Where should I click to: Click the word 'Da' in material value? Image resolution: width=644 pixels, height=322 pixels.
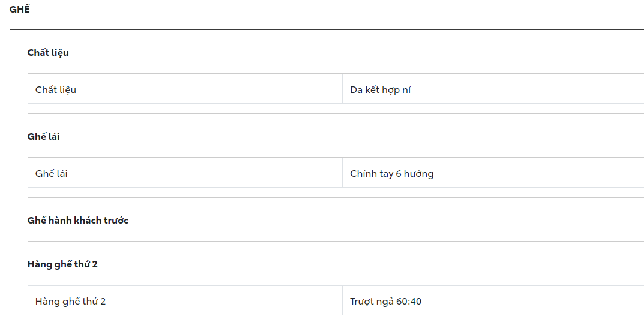356,90
